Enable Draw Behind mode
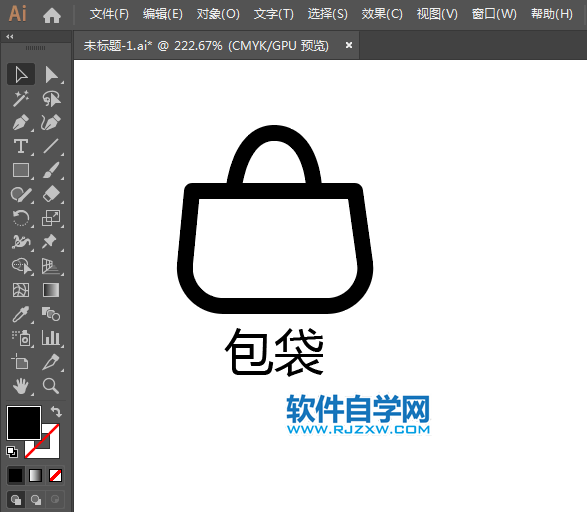Image resolution: width=587 pixels, height=512 pixels. point(36,500)
